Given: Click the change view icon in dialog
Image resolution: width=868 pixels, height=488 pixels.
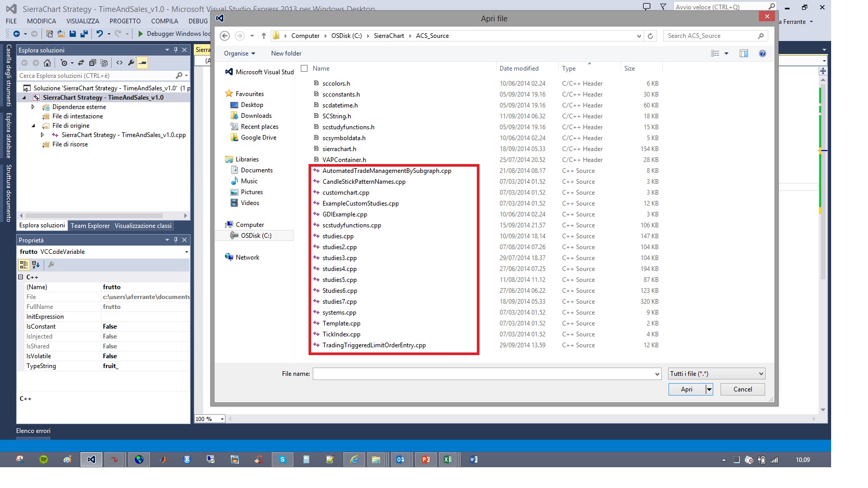Looking at the screenshot, I should 715,53.
